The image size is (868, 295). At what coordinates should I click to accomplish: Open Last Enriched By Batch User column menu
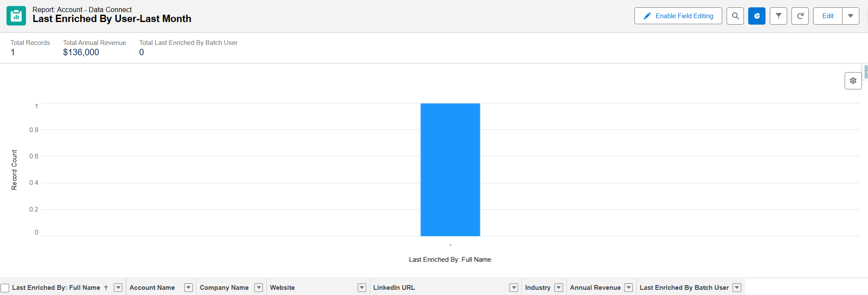(737, 288)
